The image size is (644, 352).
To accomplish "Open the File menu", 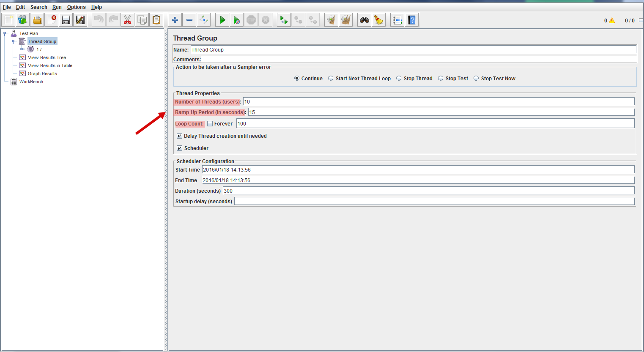I will 7,7.
